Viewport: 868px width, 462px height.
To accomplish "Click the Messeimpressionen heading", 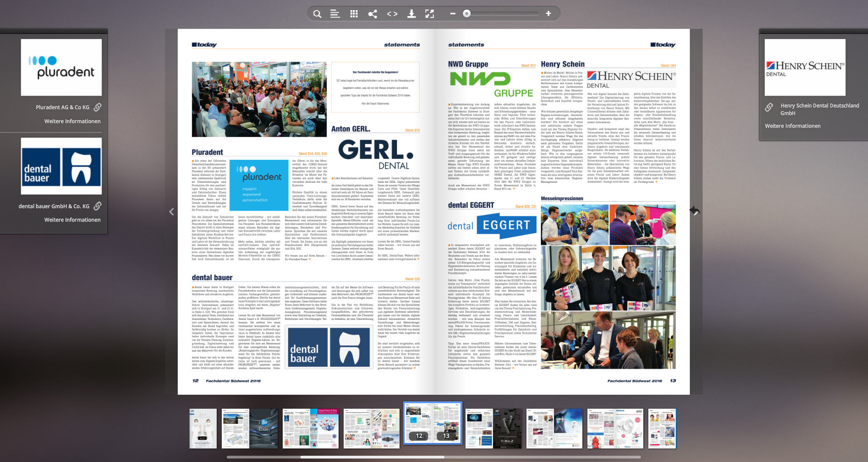I will [562, 198].
